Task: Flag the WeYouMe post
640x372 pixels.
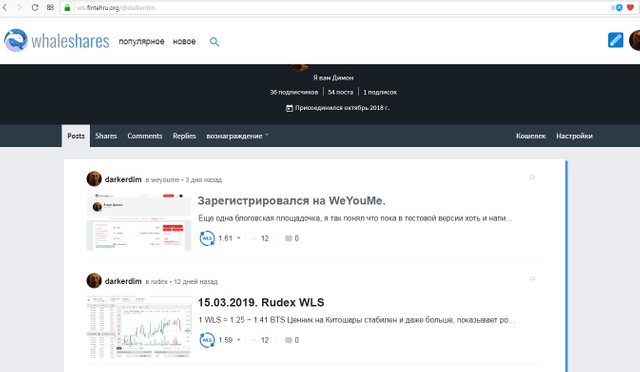Action: pyautogui.click(x=532, y=177)
